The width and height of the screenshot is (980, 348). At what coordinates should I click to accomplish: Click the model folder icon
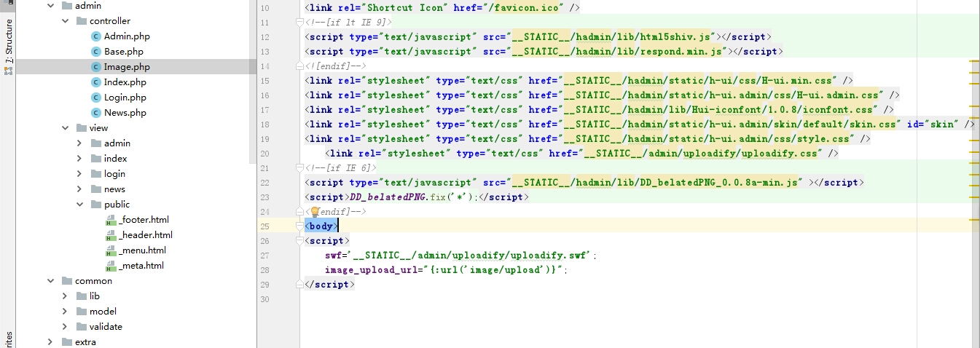(x=82, y=312)
